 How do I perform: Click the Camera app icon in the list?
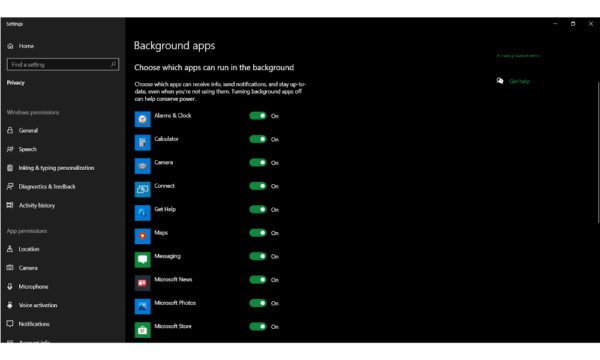coord(142,166)
